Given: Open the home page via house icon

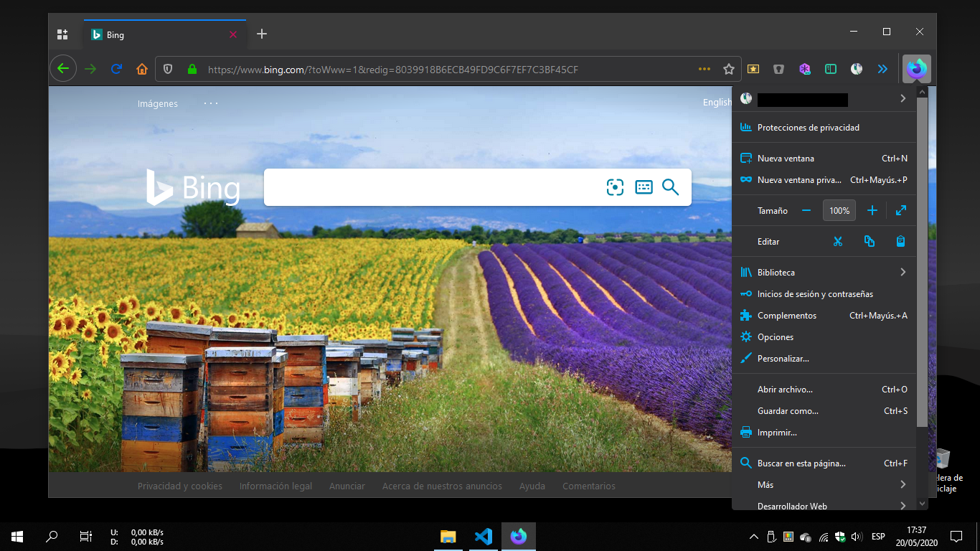Looking at the screenshot, I should [x=142, y=69].
